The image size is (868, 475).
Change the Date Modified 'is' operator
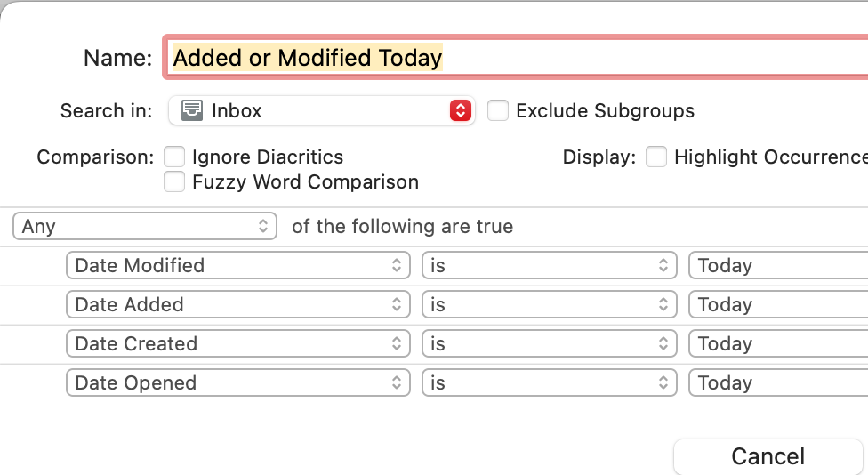coord(549,265)
